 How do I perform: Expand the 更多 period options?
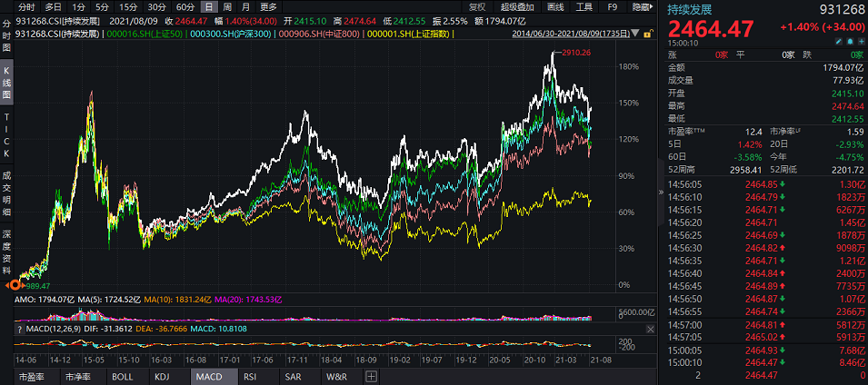(x=268, y=7)
